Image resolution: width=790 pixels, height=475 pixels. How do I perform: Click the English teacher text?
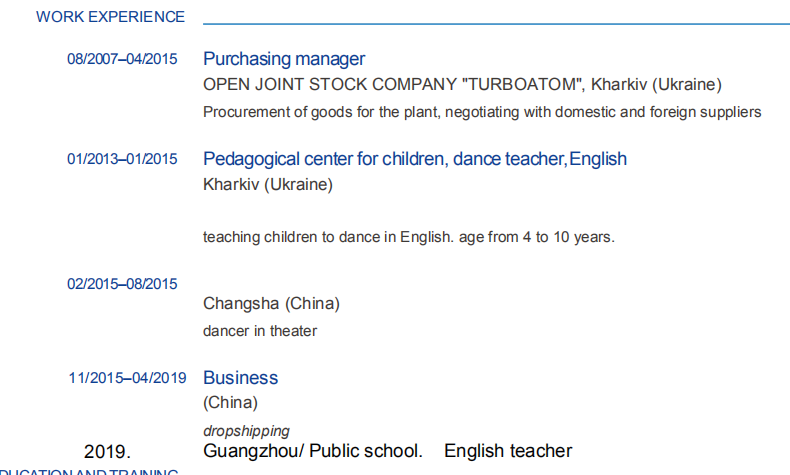pyautogui.click(x=508, y=452)
